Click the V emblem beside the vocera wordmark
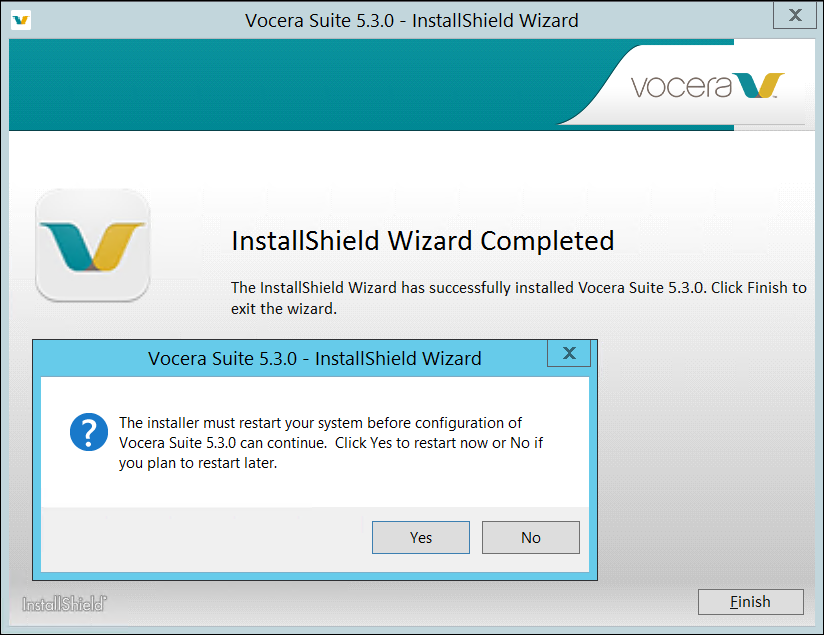This screenshot has width=824, height=635. click(x=759, y=86)
